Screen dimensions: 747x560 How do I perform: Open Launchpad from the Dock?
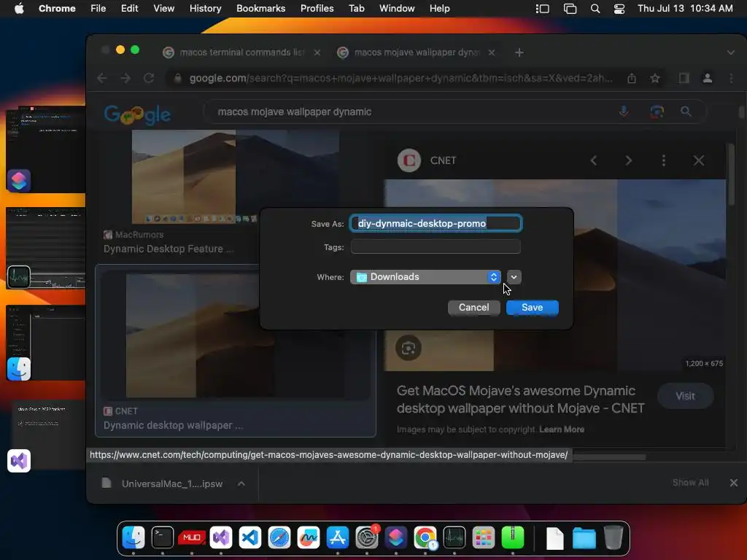pos(484,537)
